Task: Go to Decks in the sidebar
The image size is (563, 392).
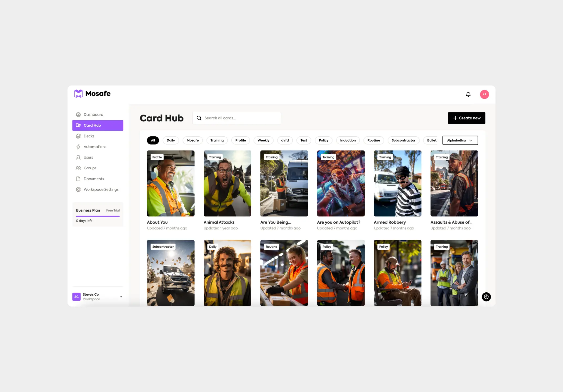Action: coord(89,136)
